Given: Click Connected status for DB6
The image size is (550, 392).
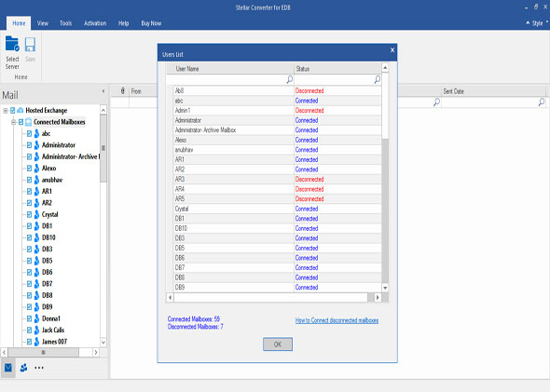Looking at the screenshot, I should 307,258.
